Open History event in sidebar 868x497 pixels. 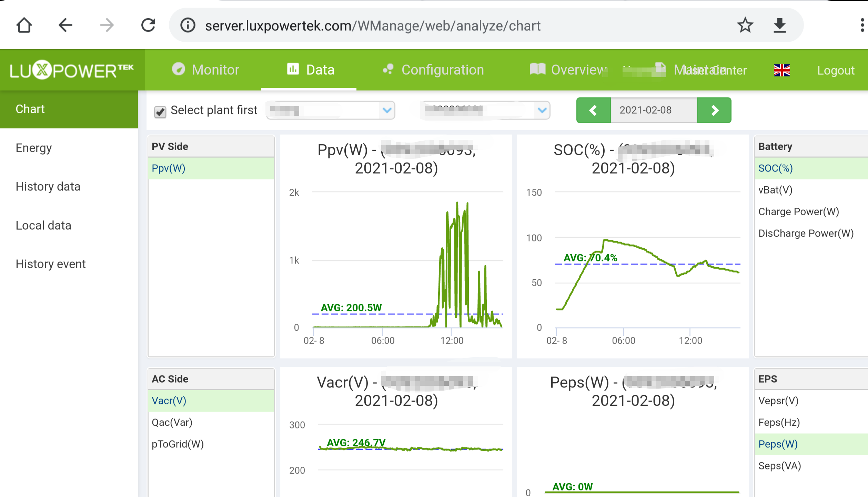click(51, 264)
